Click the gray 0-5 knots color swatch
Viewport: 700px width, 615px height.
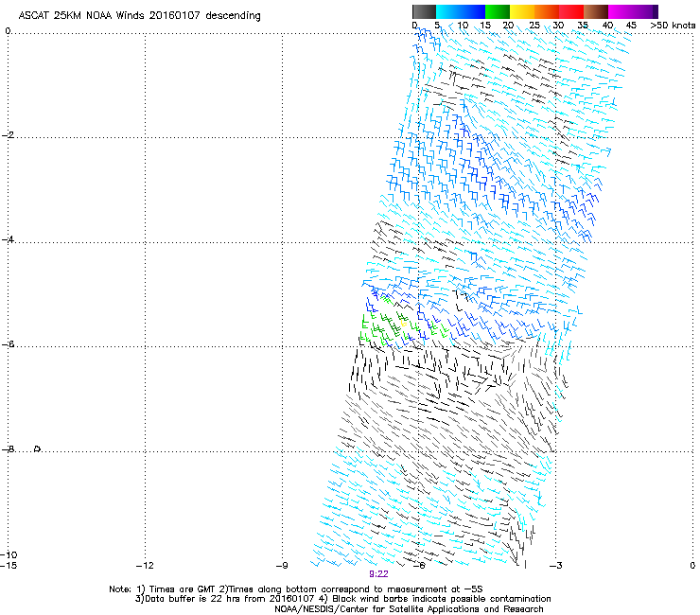424,11
